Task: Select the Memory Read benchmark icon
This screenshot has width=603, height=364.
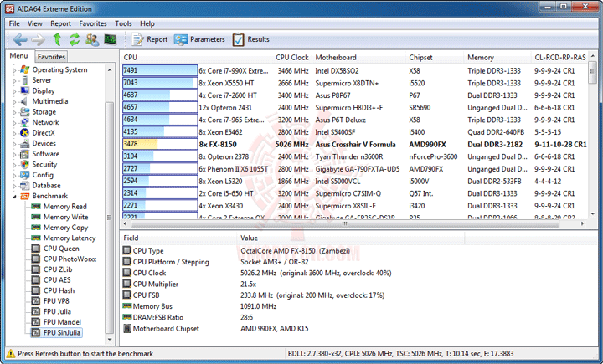Action: [36, 207]
